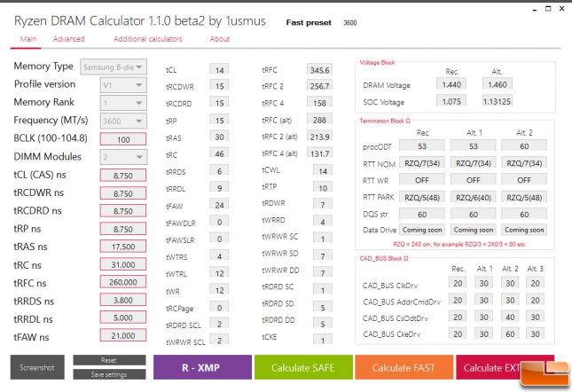Click the tRP ns input field
The height and width of the screenshot is (392, 572).
click(x=123, y=229)
